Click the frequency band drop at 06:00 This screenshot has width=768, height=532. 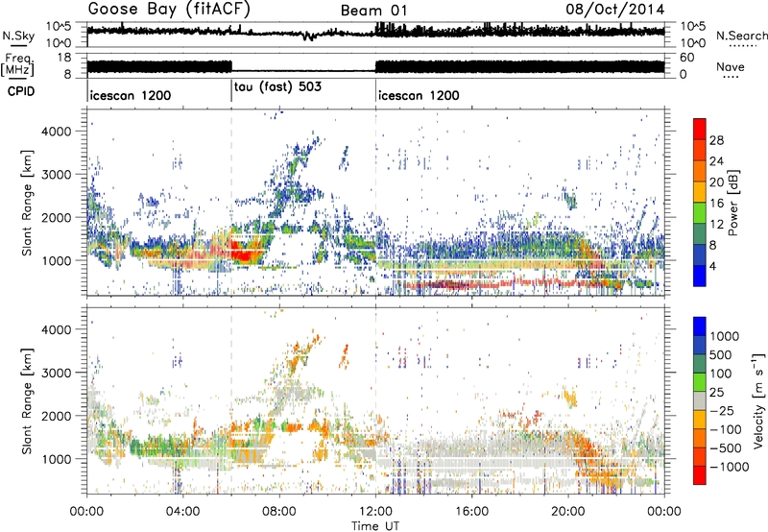click(231, 66)
